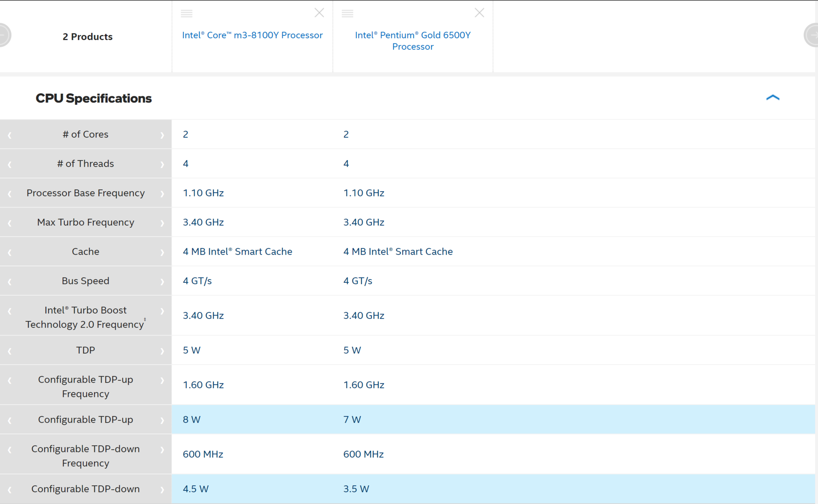Open Intel Pentium Gold 6500Y Processor link
This screenshot has height=504, width=818.
[413, 41]
